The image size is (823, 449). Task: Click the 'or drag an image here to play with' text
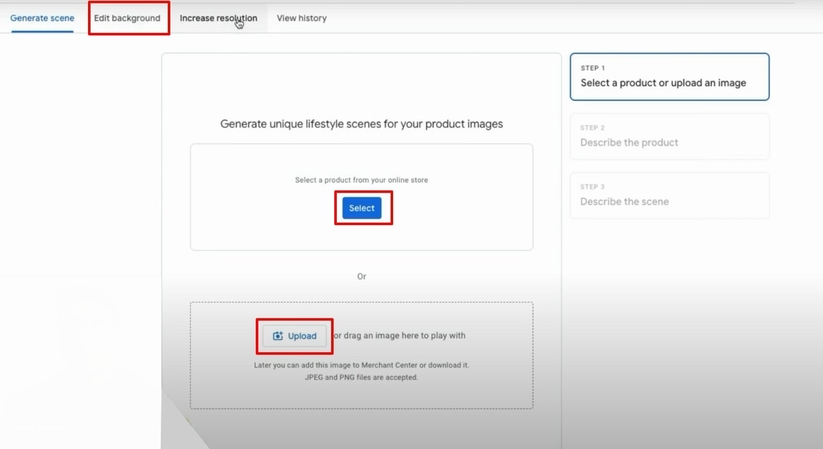pyautogui.click(x=400, y=336)
